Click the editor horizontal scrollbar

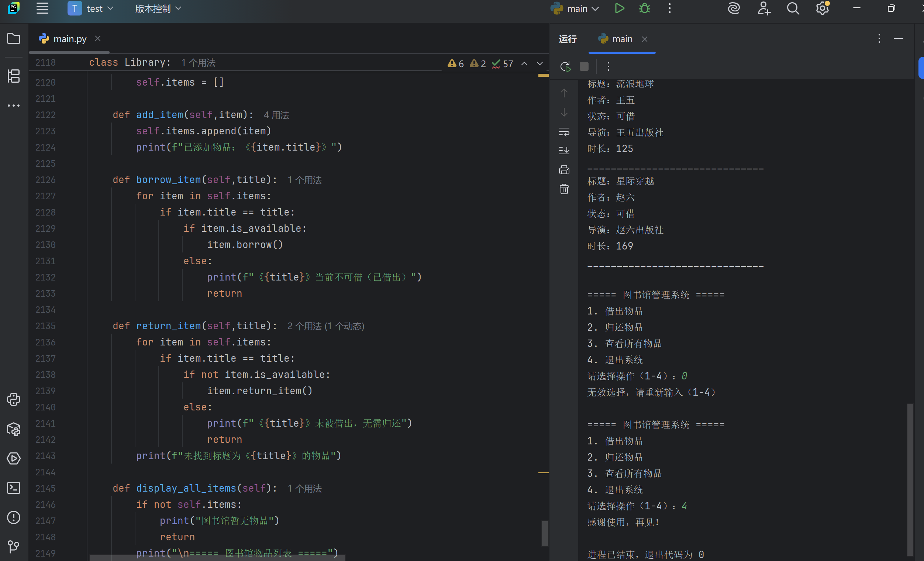(217, 558)
